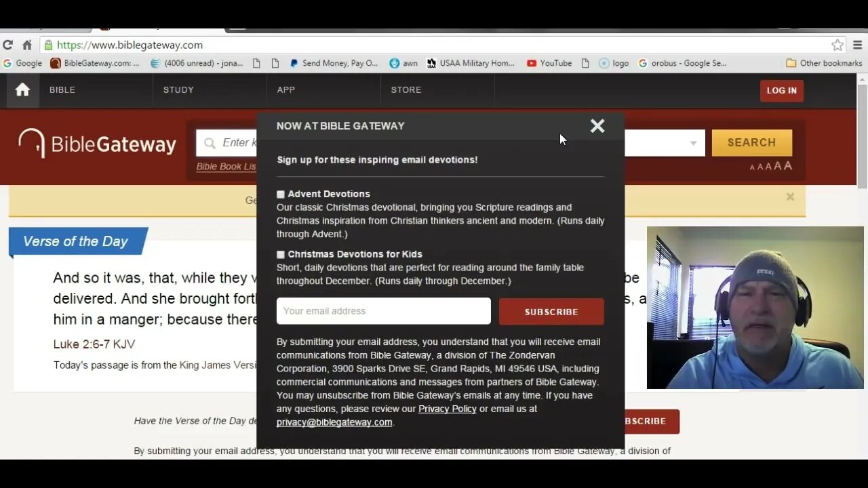Viewport: 868px width, 488px height.
Task: Check the Advent Devotions checkbox
Action: pos(281,195)
